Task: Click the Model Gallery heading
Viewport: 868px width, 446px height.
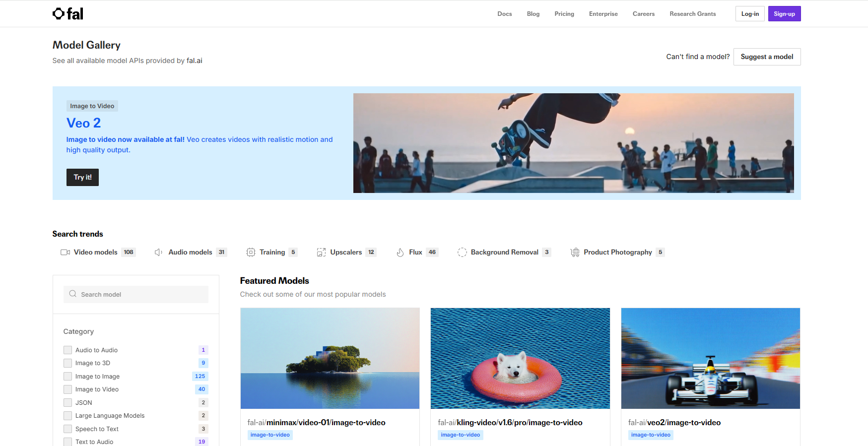Action: coord(86,45)
